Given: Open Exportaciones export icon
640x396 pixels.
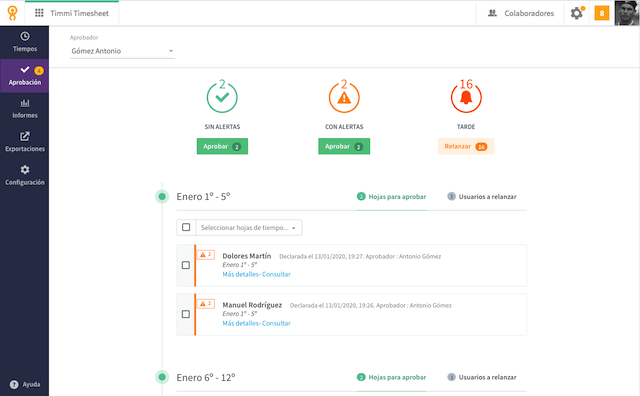Looking at the screenshot, I should point(25,136).
